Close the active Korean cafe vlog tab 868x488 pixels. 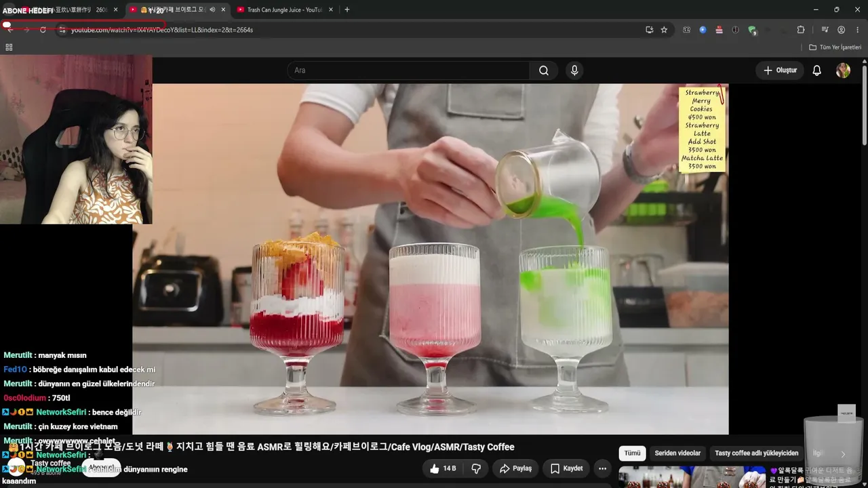223,9
